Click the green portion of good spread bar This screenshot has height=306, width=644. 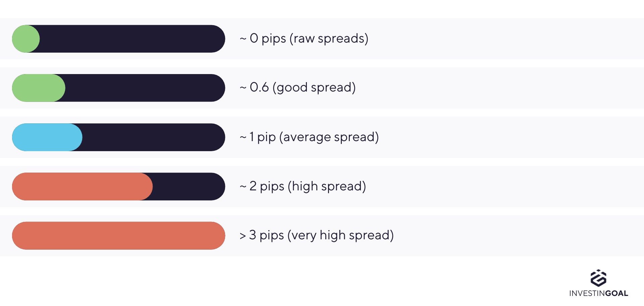39,88
